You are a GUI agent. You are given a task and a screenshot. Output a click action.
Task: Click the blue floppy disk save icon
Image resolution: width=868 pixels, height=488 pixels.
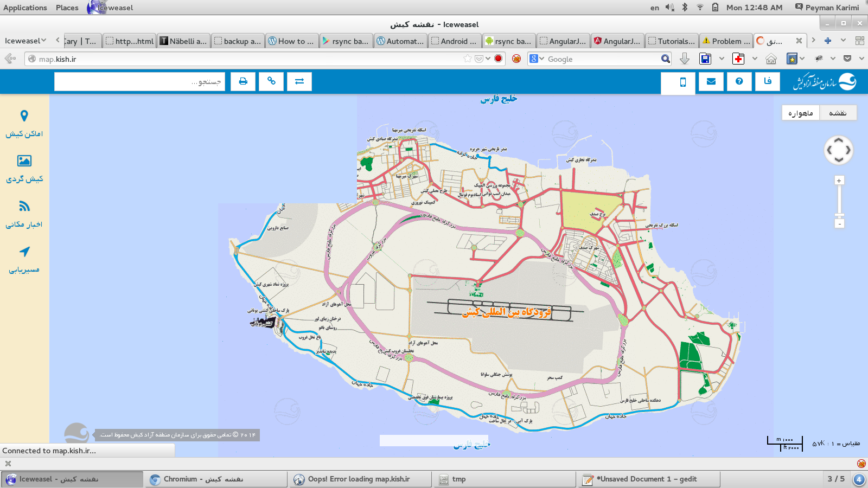[x=705, y=59]
